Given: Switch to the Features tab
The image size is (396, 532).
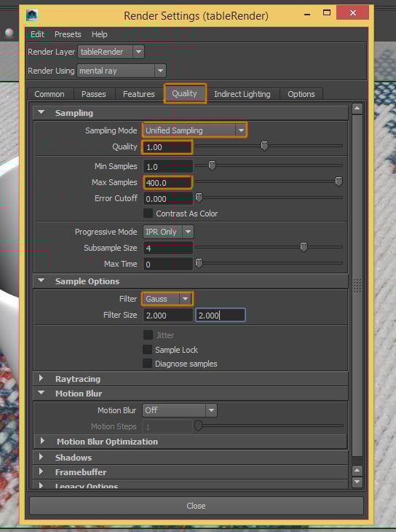Looking at the screenshot, I should tap(138, 94).
